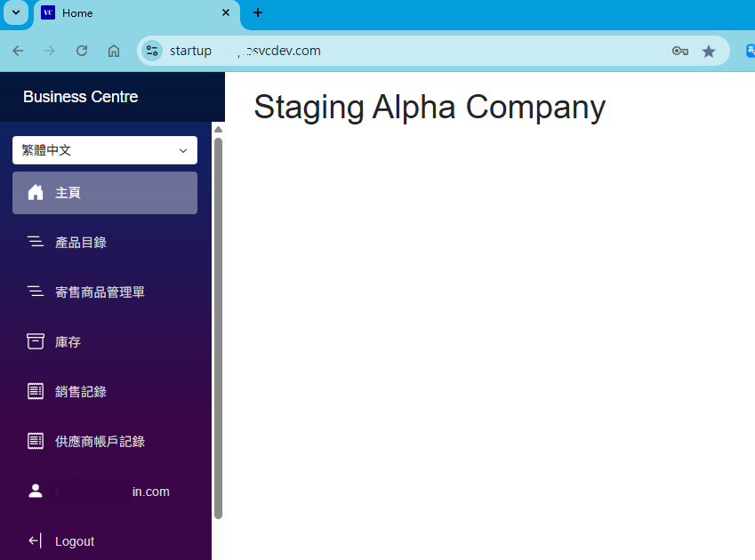Screen dimensions: 755x560
Task: Open 供應商帳戶記錄 using its ledger icon
Action: click(36, 441)
